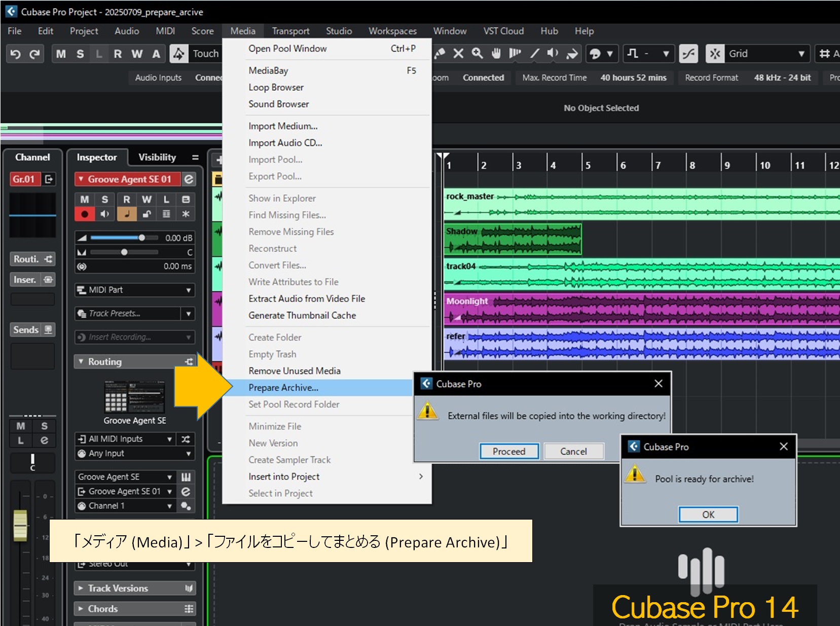The height and width of the screenshot is (626, 840).
Task: Click the Inser. button in Channel panel
Action: tap(33, 280)
